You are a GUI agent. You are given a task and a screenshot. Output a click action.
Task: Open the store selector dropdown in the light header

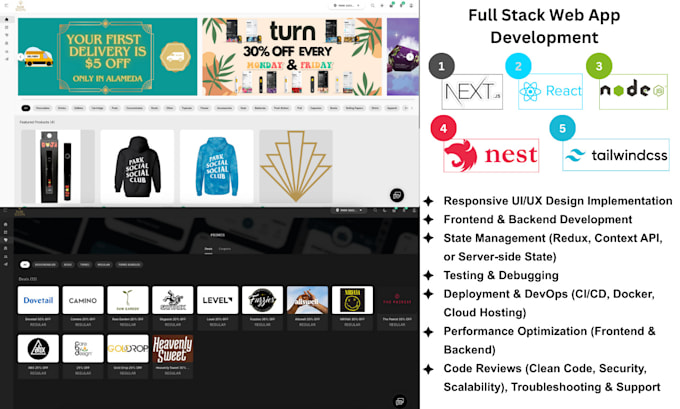pyautogui.click(x=347, y=6)
